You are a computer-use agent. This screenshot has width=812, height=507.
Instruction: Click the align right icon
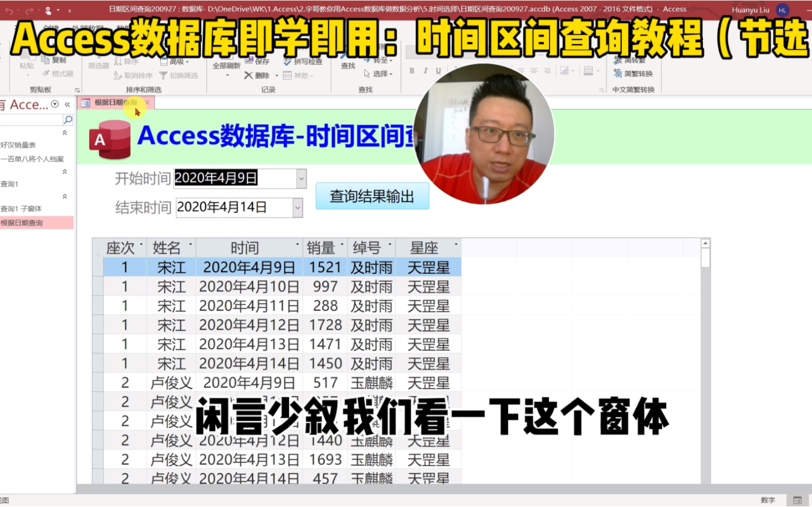(547, 71)
